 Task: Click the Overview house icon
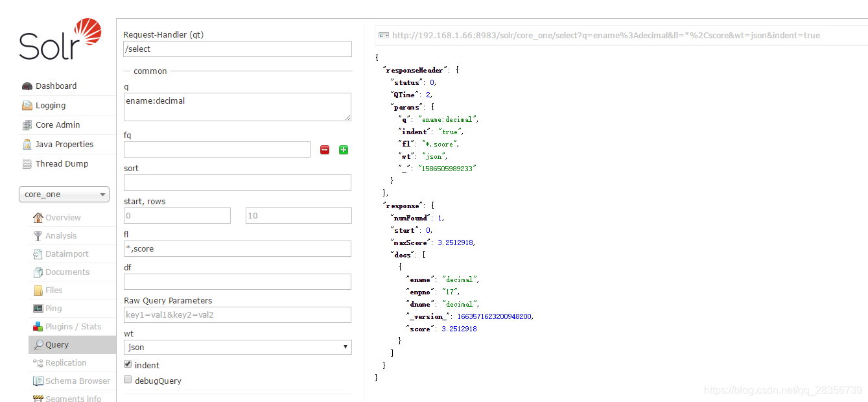click(38, 217)
